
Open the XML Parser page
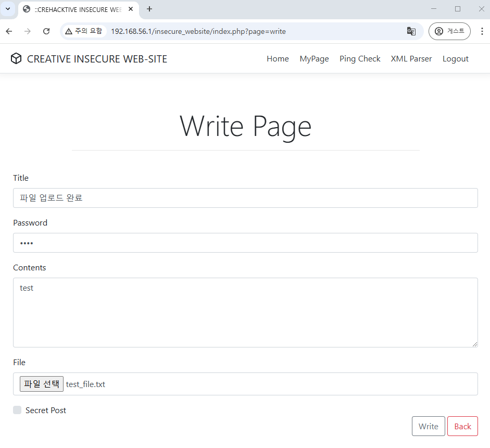coord(411,59)
